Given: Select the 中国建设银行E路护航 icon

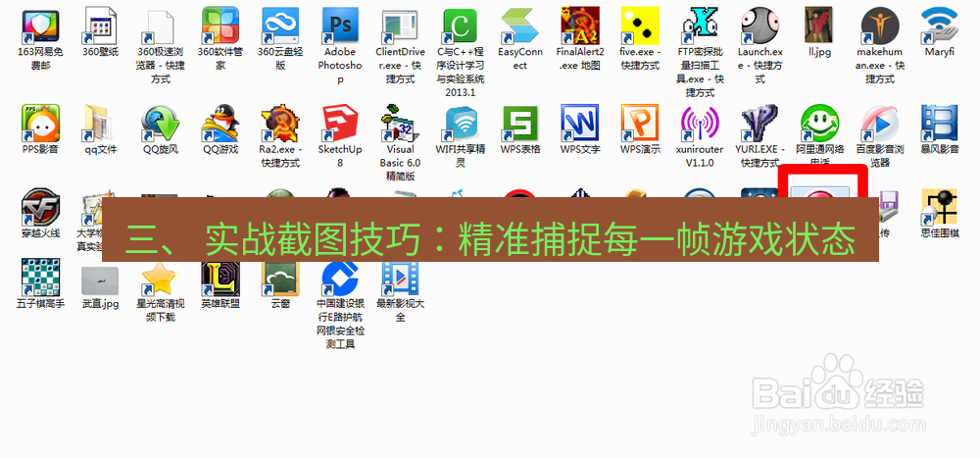Looking at the screenshot, I should (x=341, y=280).
